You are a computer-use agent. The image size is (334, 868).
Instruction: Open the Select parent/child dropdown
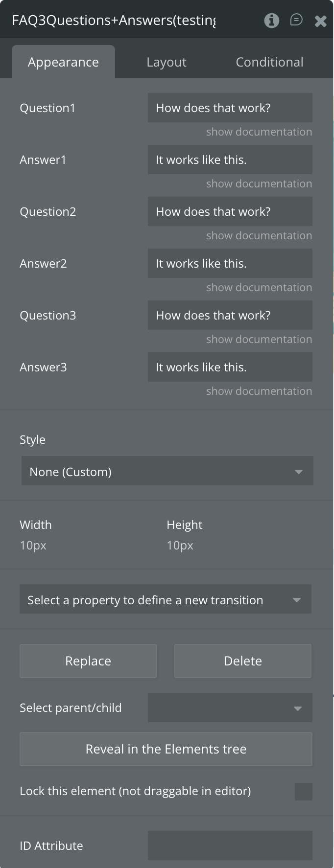[230, 708]
